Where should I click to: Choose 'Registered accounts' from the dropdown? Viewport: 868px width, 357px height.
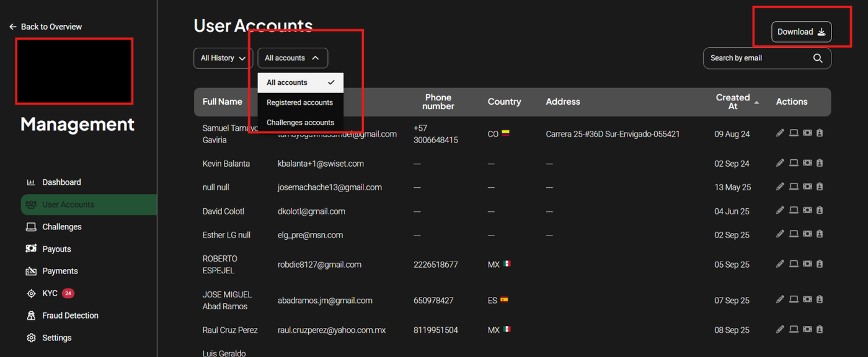click(299, 103)
